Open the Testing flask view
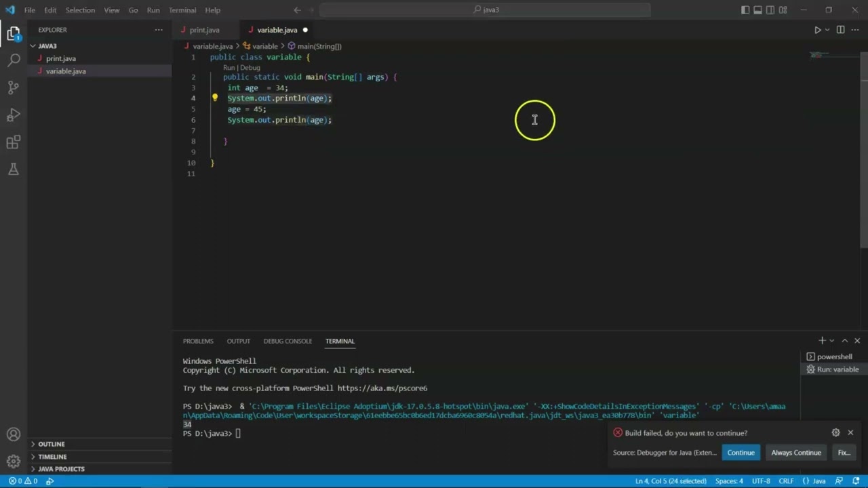 click(14, 169)
